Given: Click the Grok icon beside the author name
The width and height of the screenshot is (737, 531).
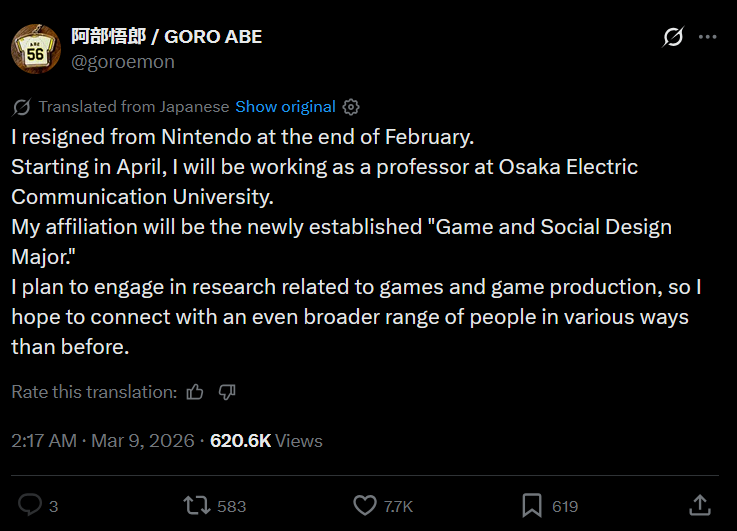Looking at the screenshot, I should pos(673,38).
